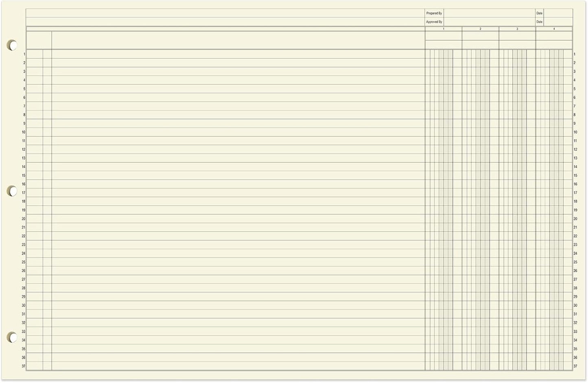Select row number 1 on the left margin
The image size is (588, 383).
[24, 54]
